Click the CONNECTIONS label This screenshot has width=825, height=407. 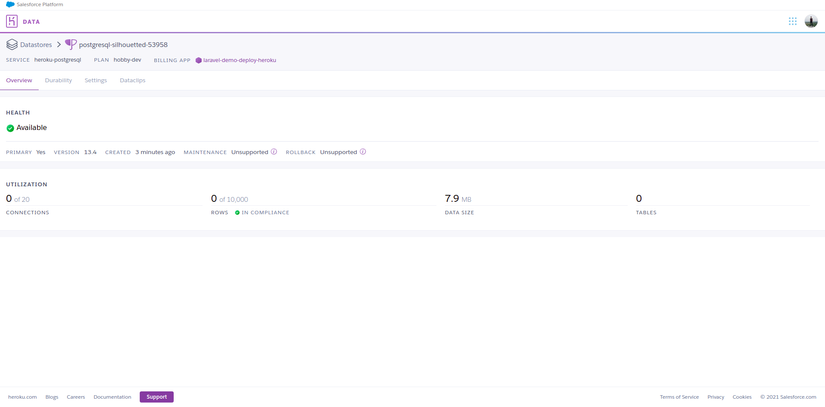pos(27,213)
